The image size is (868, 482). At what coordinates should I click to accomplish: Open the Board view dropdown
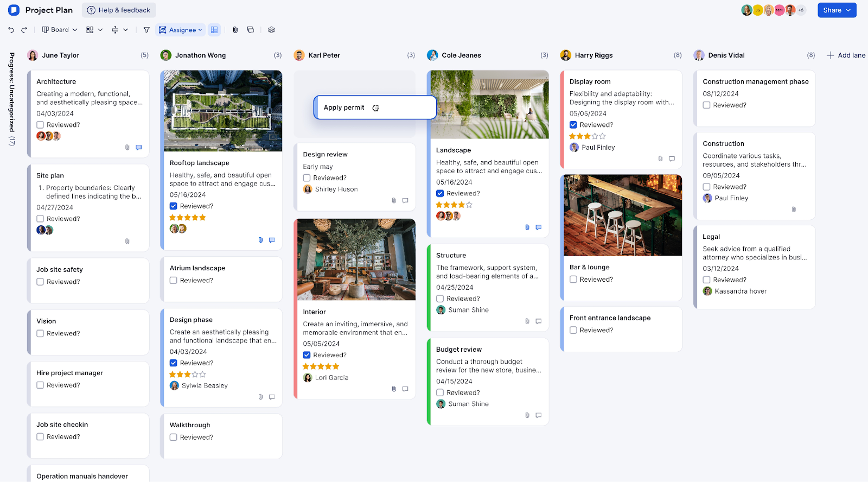(60, 30)
